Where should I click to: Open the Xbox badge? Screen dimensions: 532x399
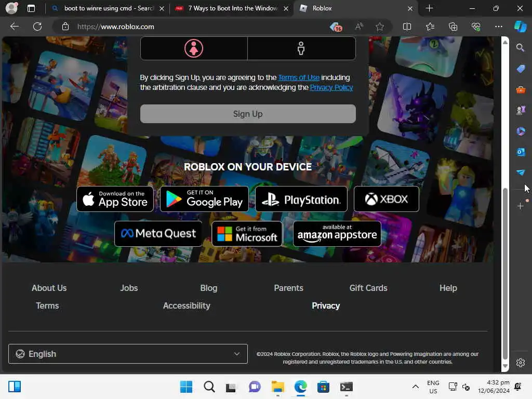(x=386, y=199)
